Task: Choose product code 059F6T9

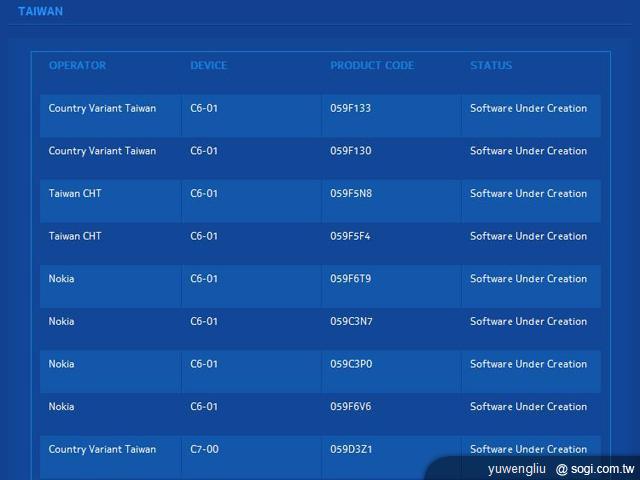Action: (x=350, y=279)
